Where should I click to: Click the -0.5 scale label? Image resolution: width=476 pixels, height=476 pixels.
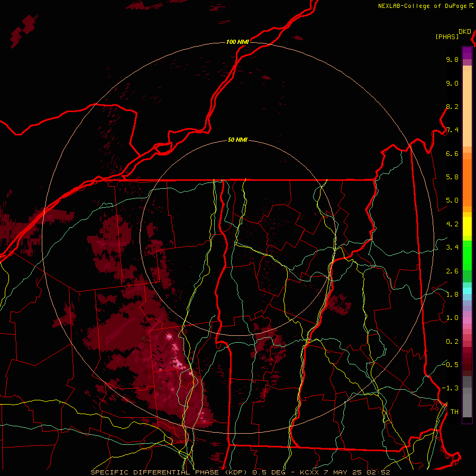click(450, 364)
